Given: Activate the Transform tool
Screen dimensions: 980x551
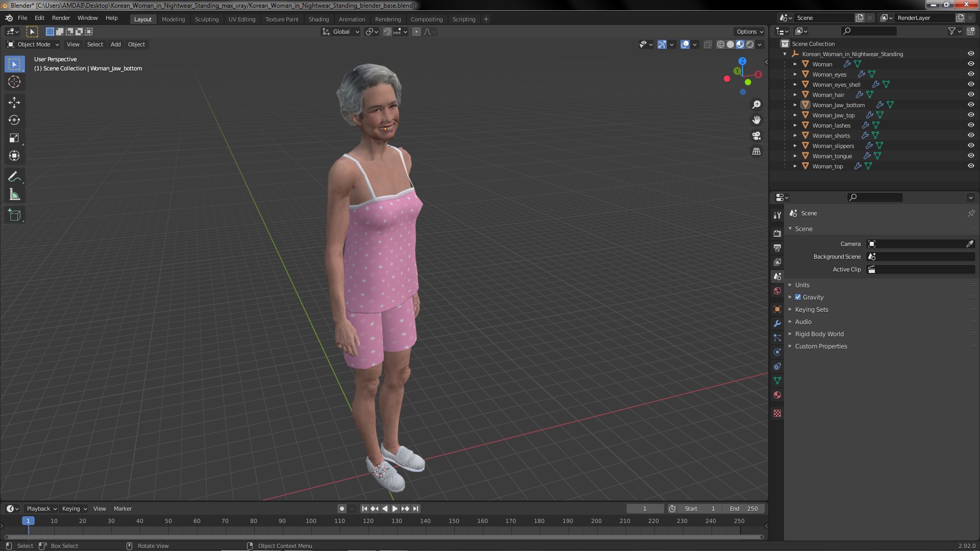Looking at the screenshot, I should point(14,156).
